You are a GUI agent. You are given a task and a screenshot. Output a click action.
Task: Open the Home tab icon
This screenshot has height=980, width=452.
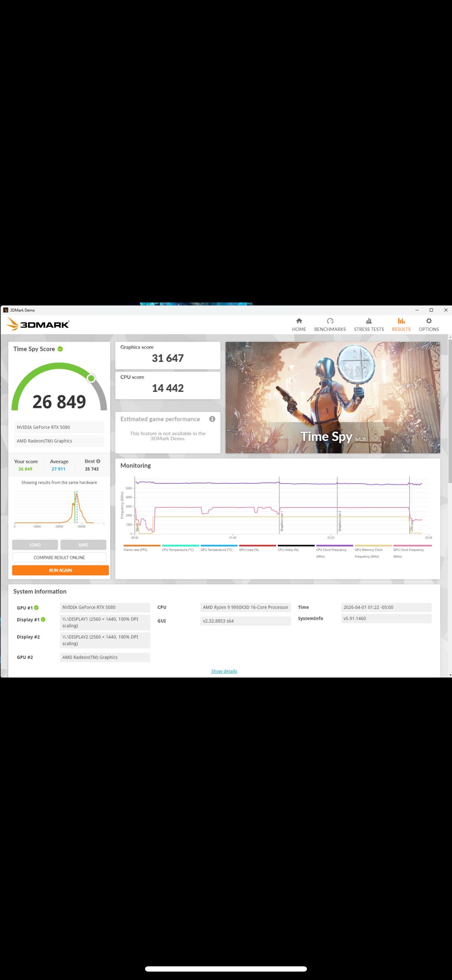pyautogui.click(x=299, y=321)
